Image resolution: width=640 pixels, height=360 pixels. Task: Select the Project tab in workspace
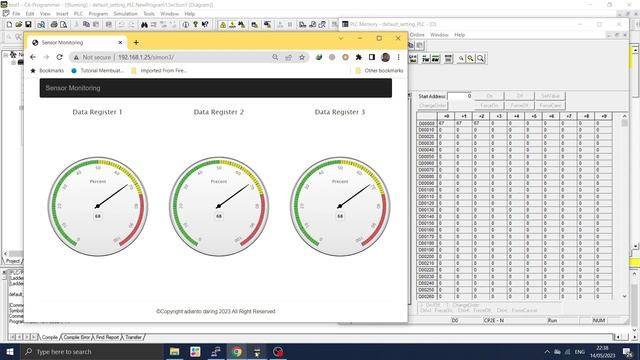click(x=13, y=261)
